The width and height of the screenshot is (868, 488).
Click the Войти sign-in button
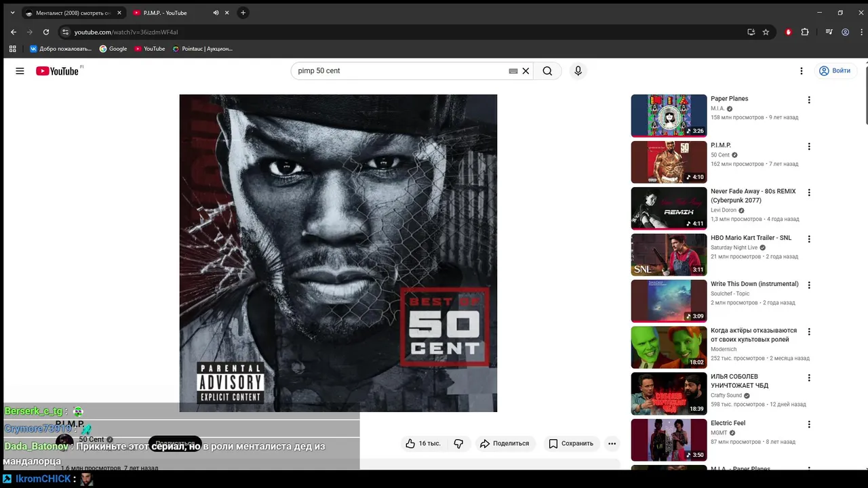pos(834,70)
